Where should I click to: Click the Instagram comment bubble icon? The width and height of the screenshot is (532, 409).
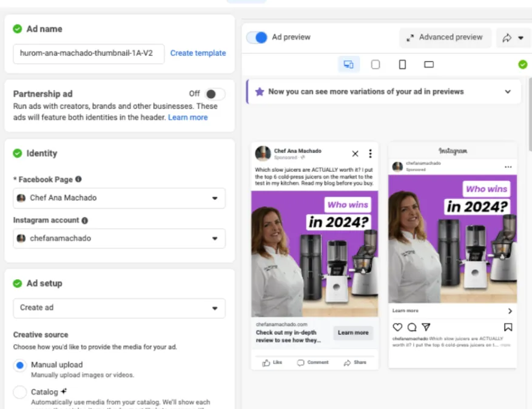(412, 327)
